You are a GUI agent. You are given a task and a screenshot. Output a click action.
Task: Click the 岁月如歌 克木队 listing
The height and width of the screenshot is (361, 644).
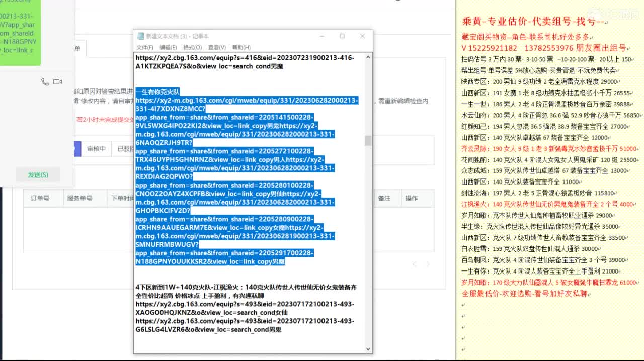537,215
